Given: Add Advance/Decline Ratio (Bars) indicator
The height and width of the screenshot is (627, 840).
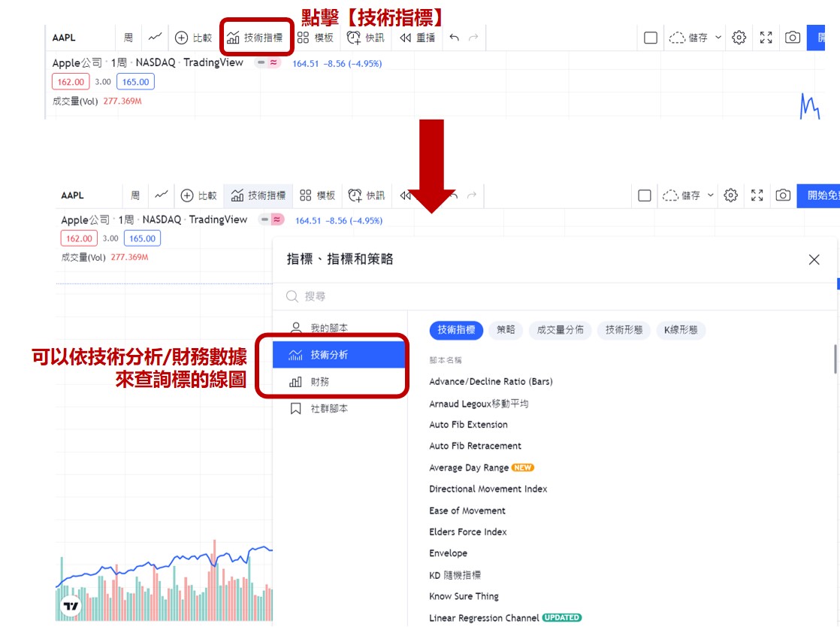Looking at the screenshot, I should click(x=491, y=382).
